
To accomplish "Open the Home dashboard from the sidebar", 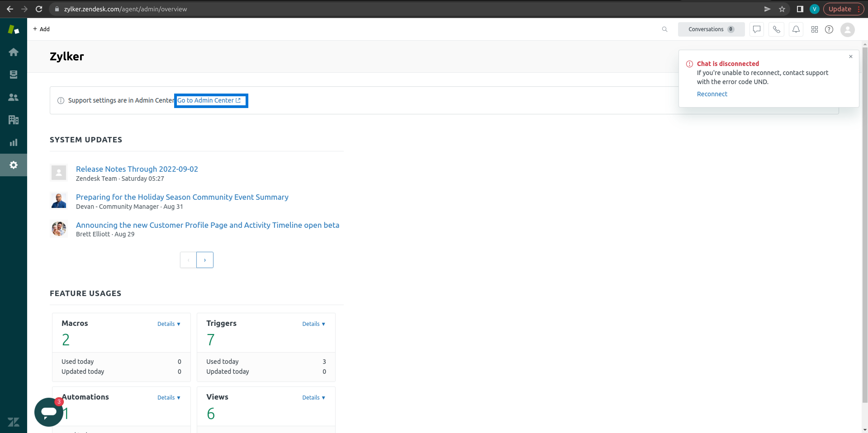I will click(14, 52).
